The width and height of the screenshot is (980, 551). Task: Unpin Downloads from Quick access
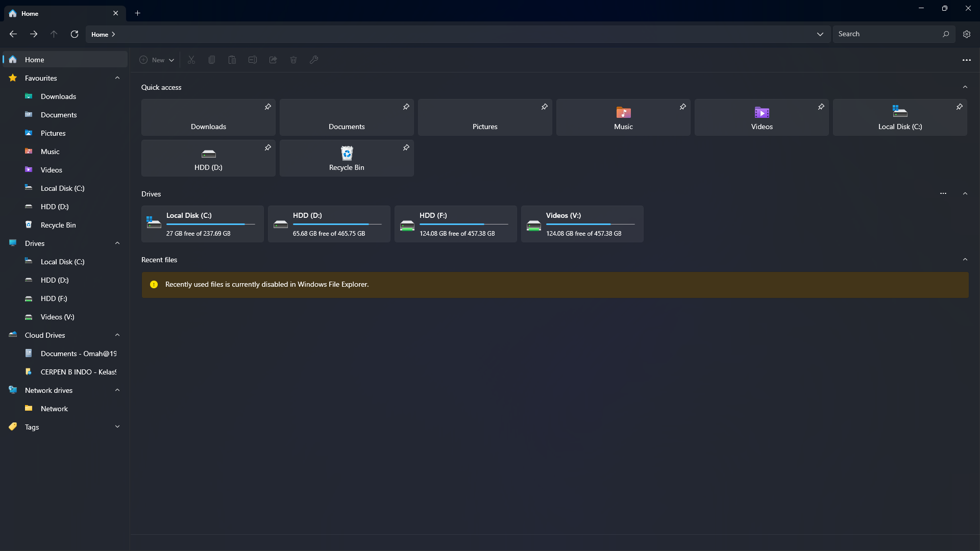click(267, 107)
